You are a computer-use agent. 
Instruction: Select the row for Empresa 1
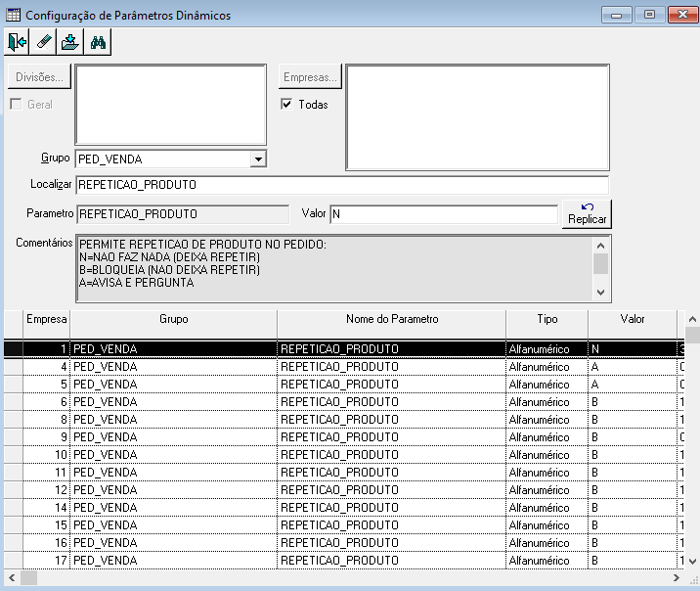[344, 349]
